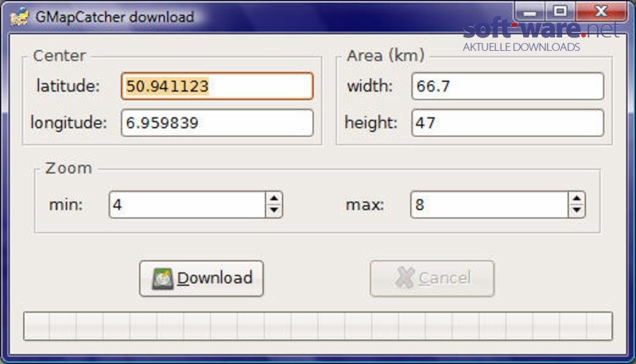This screenshot has height=364, width=636.
Task: Increase max zoom with up arrow
Action: pos(576,198)
